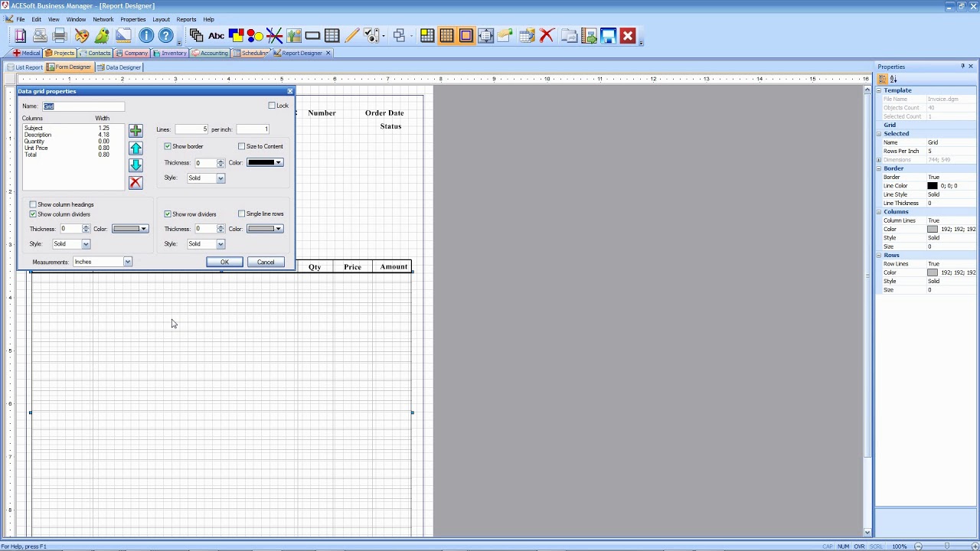Uncheck Show row dividers checkbox

[x=168, y=214]
